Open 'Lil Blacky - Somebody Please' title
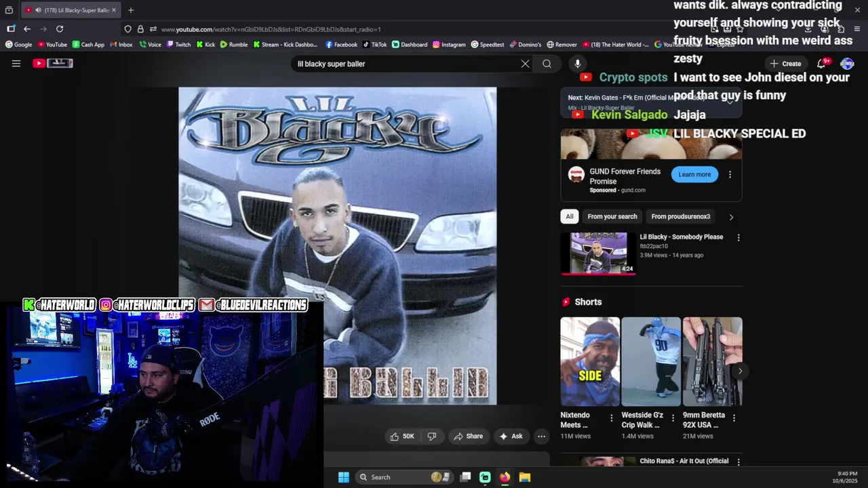The width and height of the screenshot is (868, 488). pos(682,237)
